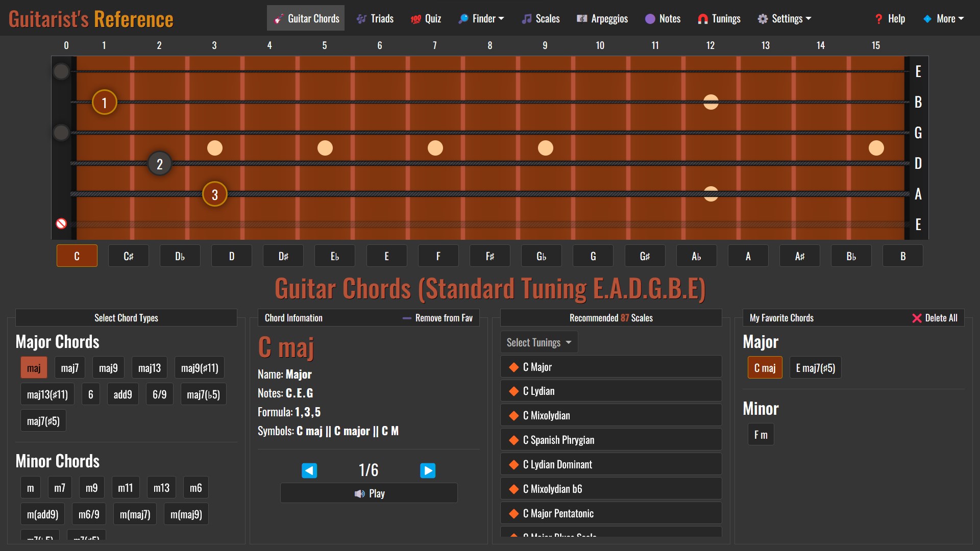
Task: Click the next chord position arrow
Action: 428,470
